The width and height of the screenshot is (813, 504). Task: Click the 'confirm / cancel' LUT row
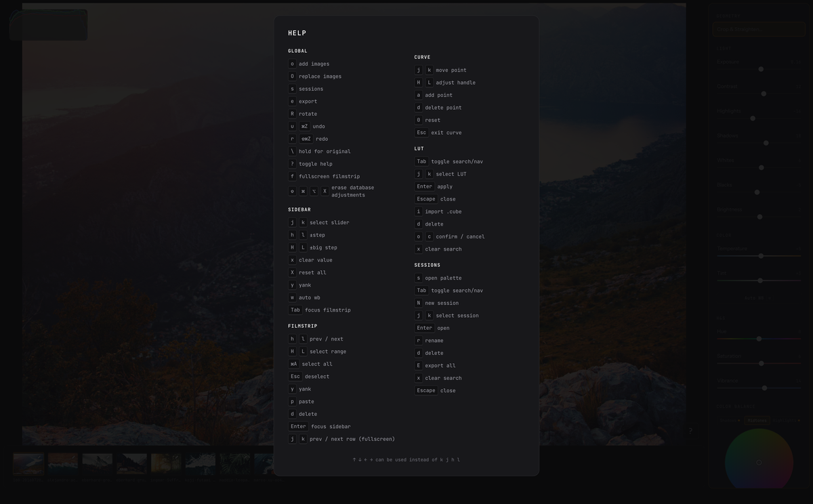point(450,236)
